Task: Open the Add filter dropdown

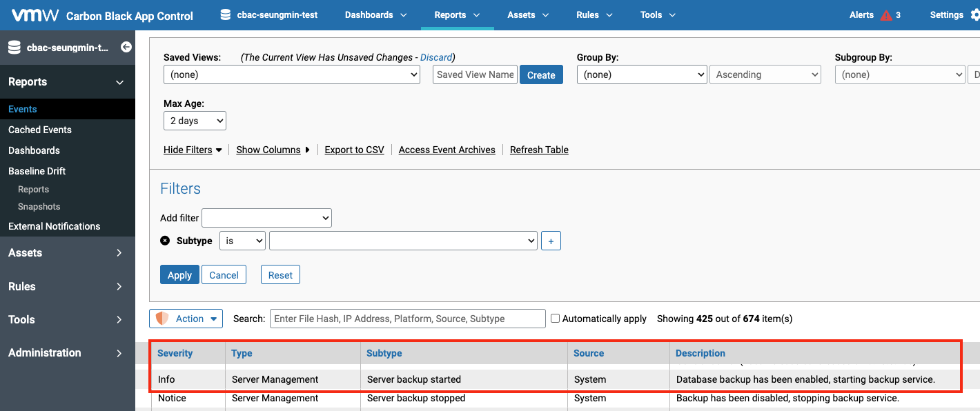Action: pos(266,218)
